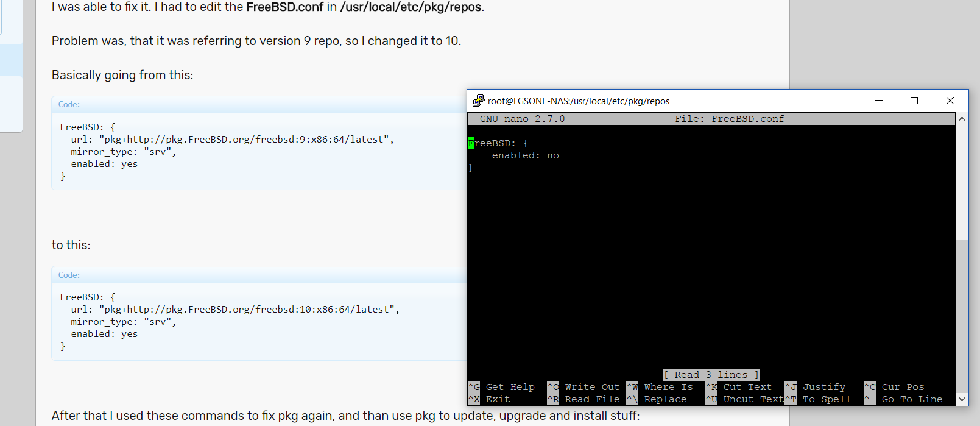The width and height of the screenshot is (980, 426).
Task: Click 'After that I used these commands' sentence
Action: (x=345, y=416)
